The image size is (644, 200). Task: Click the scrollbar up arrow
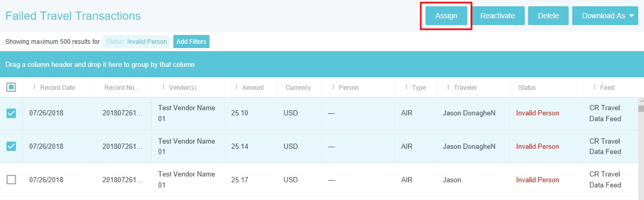(641, 101)
